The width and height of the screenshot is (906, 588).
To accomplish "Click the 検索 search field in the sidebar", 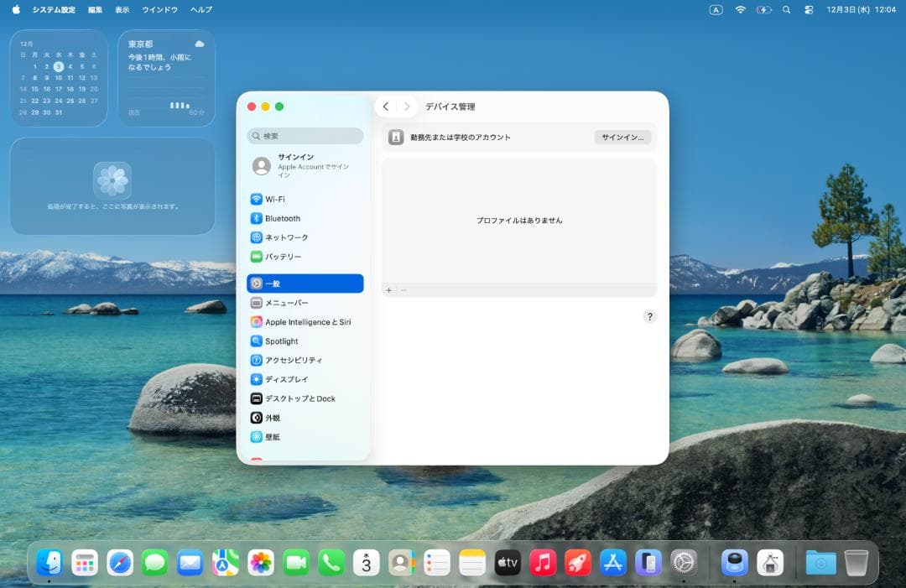I will [305, 136].
